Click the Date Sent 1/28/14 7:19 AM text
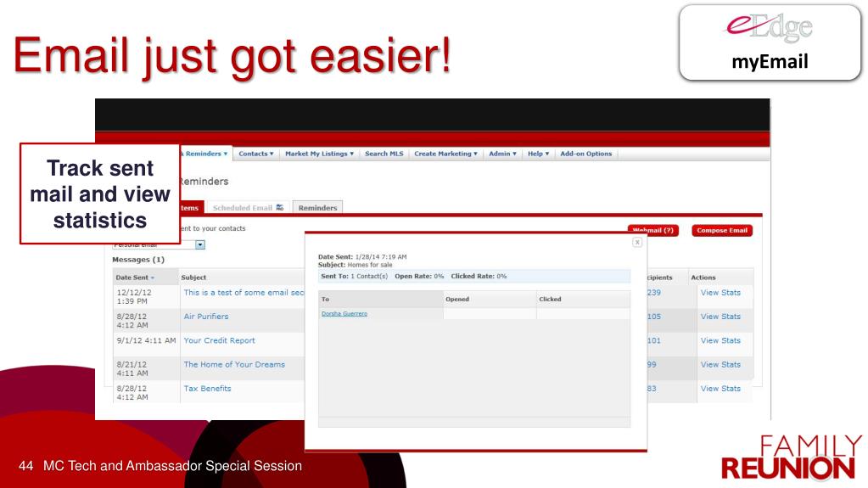 tap(362, 257)
